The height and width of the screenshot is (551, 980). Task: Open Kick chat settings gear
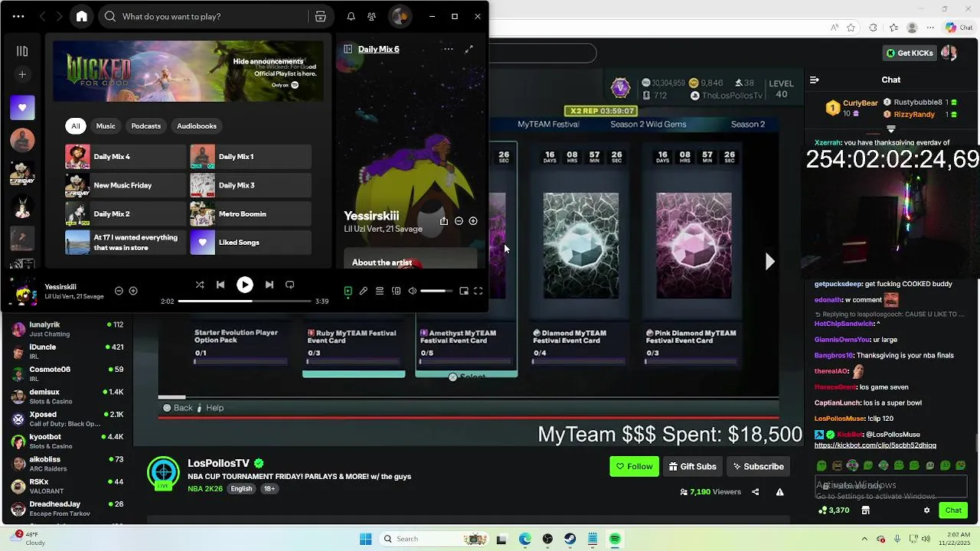click(x=926, y=510)
